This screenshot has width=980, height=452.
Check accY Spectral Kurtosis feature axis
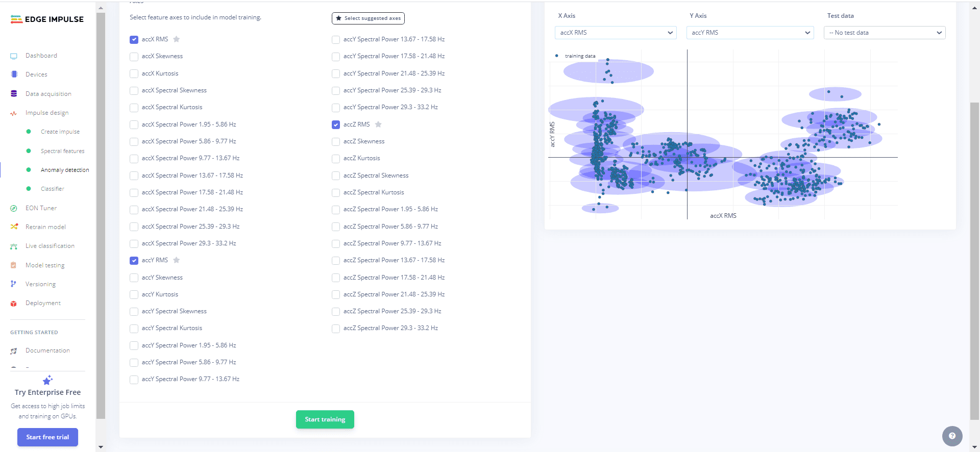coord(134,329)
